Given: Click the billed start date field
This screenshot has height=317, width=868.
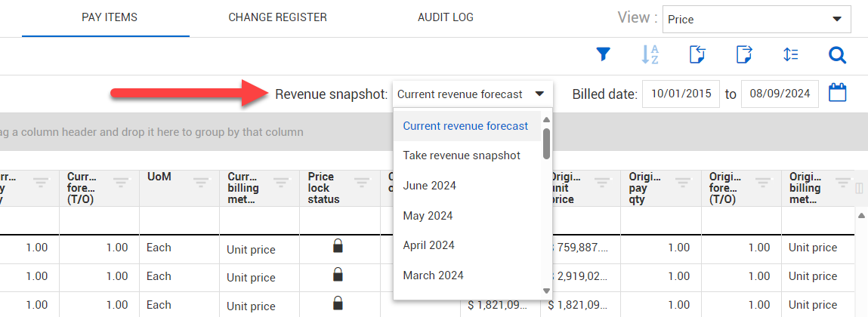Looking at the screenshot, I should pyautogui.click(x=680, y=94).
